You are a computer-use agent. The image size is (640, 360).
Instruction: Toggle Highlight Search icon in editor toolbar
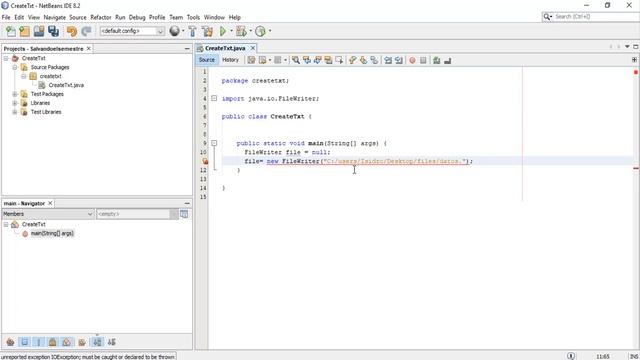tap(328, 60)
